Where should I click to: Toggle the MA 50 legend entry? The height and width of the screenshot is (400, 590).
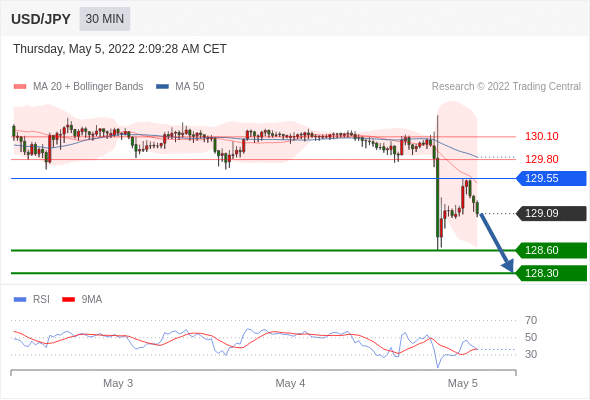click(180, 87)
